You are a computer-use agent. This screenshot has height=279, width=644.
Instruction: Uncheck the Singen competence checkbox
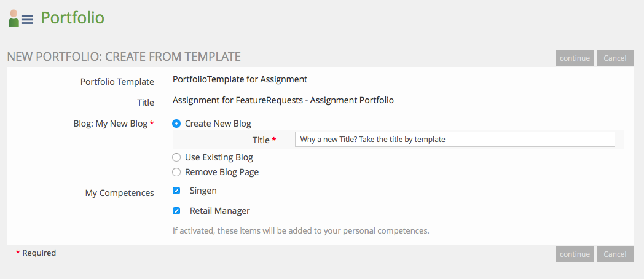pyautogui.click(x=176, y=191)
